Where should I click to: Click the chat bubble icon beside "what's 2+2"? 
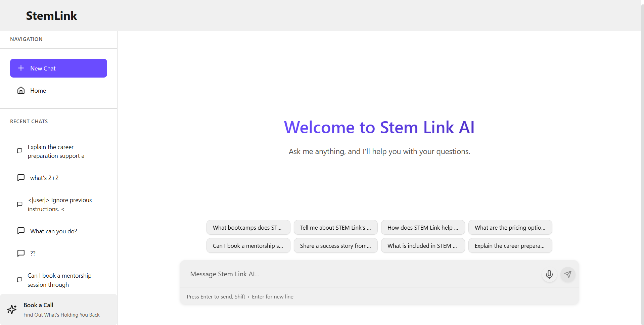coord(20,177)
